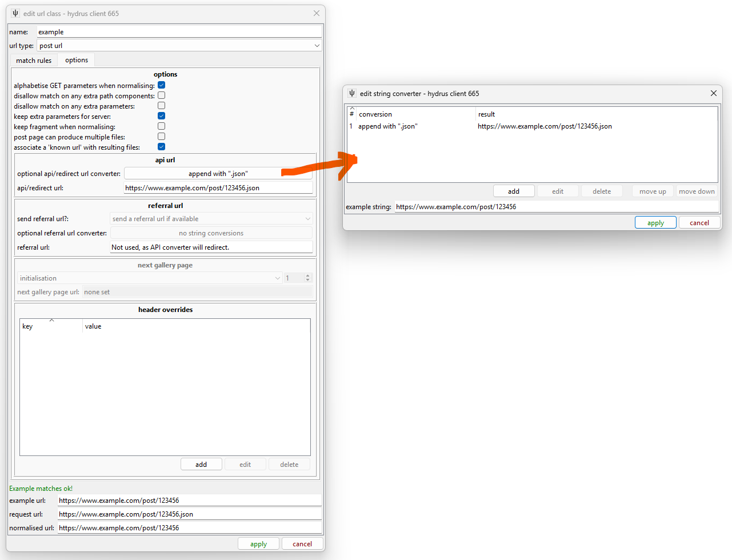The height and width of the screenshot is (560, 732).
Task: Apply changes in string converter dialog
Action: point(655,223)
